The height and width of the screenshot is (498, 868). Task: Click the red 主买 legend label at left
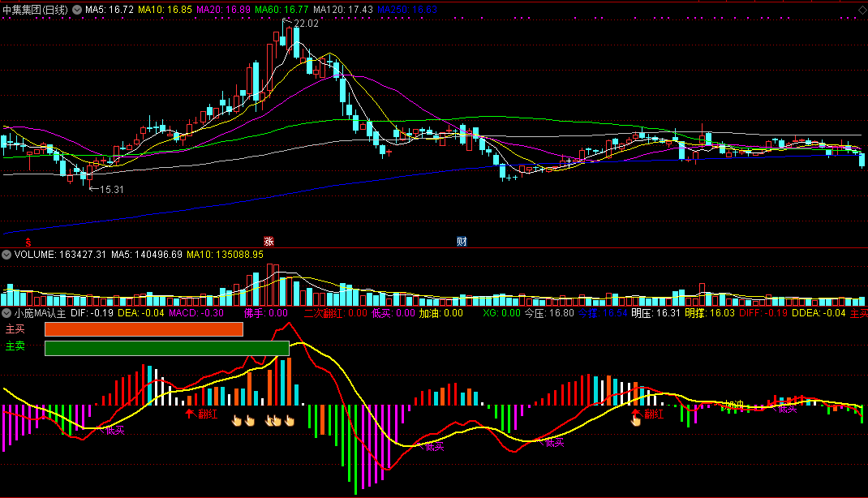[x=15, y=329]
